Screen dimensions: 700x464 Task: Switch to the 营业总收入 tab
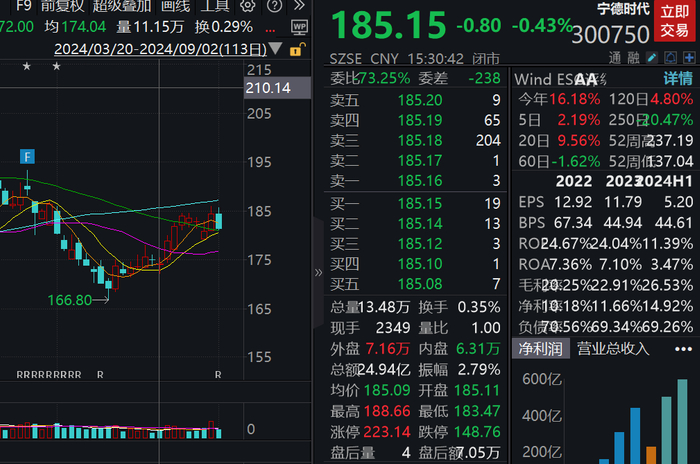(x=613, y=348)
